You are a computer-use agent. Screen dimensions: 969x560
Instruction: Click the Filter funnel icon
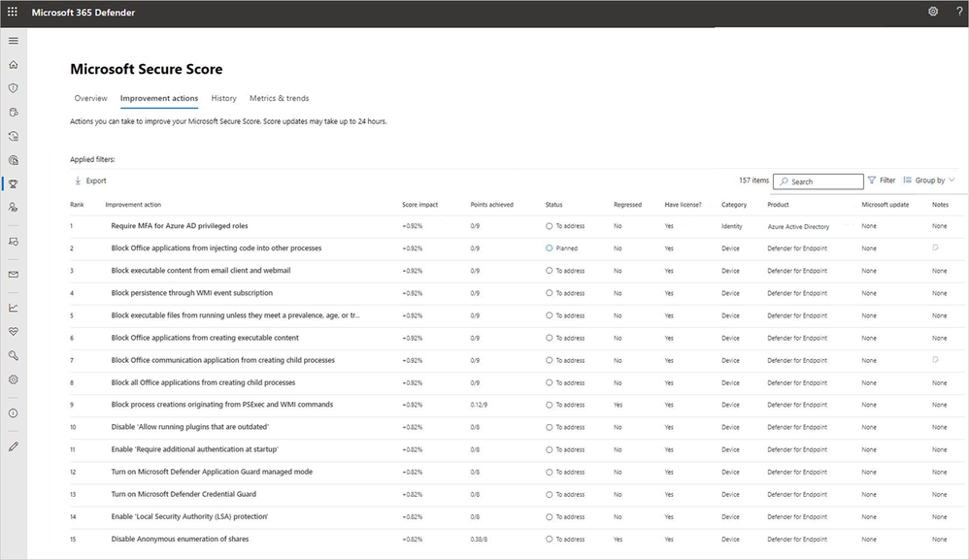coord(871,181)
